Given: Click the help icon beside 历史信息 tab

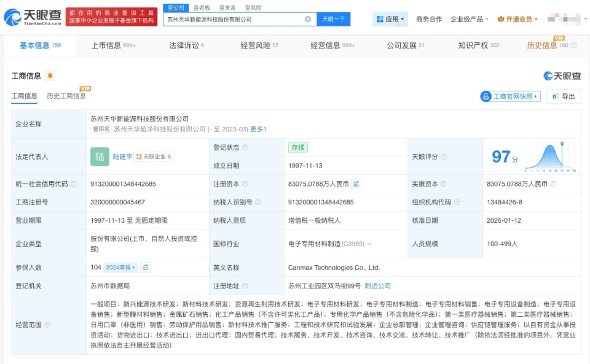Looking at the screenshot, I should [573, 45].
